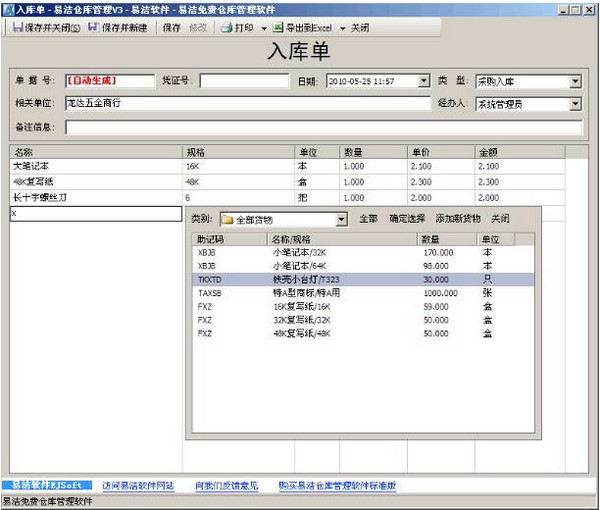The image size is (600, 510).
Task: Click the 打印 toolbar button
Action: [x=238, y=28]
